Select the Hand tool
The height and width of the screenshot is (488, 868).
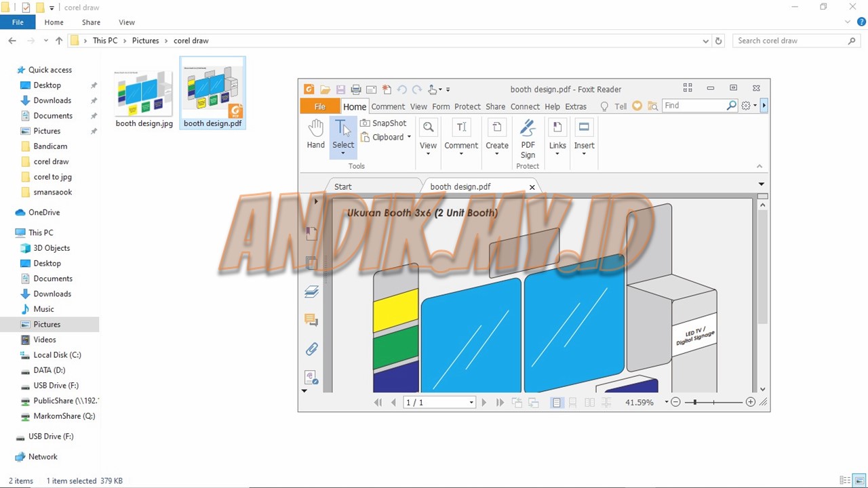(x=315, y=134)
